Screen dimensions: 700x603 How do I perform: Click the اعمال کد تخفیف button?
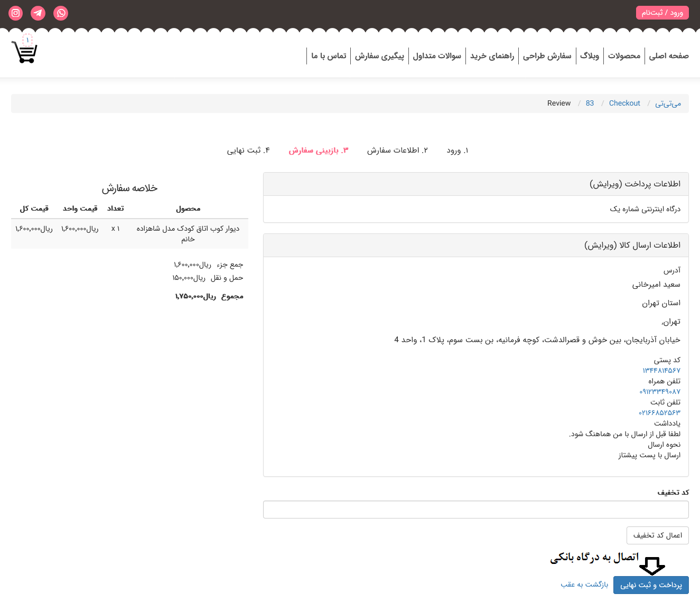click(x=657, y=535)
